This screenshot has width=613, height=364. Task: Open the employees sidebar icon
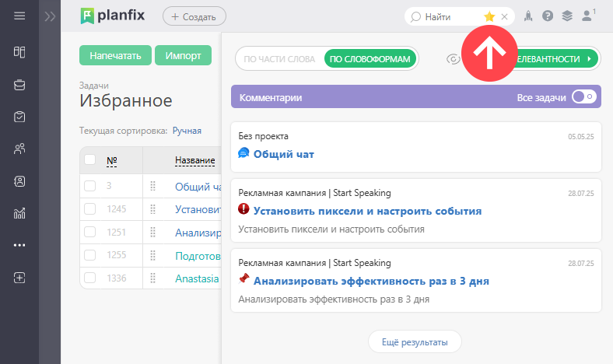coord(19,149)
